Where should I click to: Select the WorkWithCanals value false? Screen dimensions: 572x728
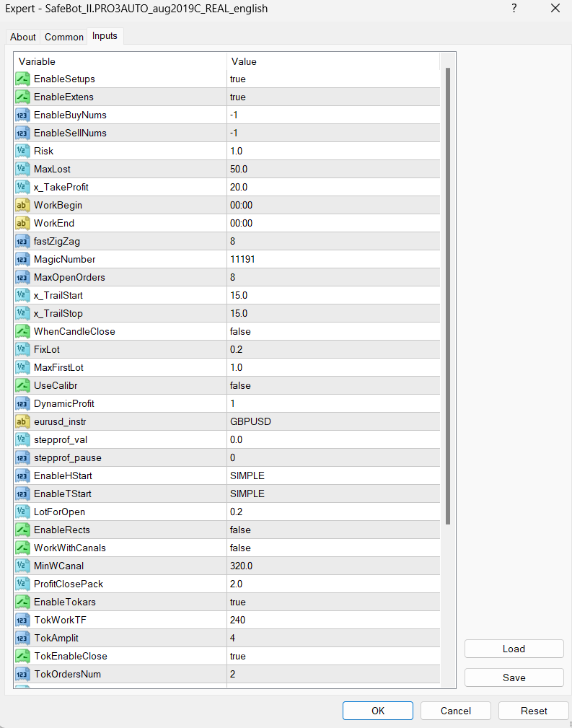240,548
